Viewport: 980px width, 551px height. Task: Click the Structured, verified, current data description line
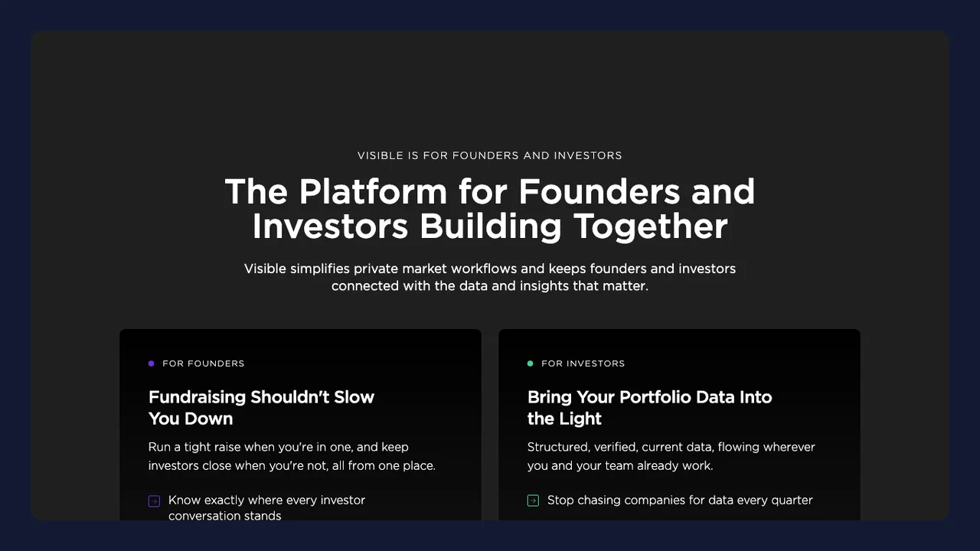pos(671,447)
